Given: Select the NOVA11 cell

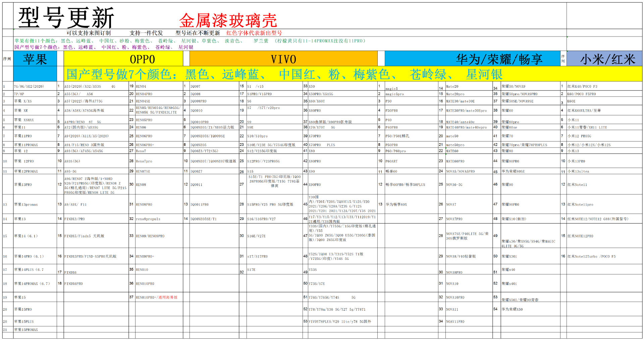Looking at the screenshot, I should [x=469, y=309].
